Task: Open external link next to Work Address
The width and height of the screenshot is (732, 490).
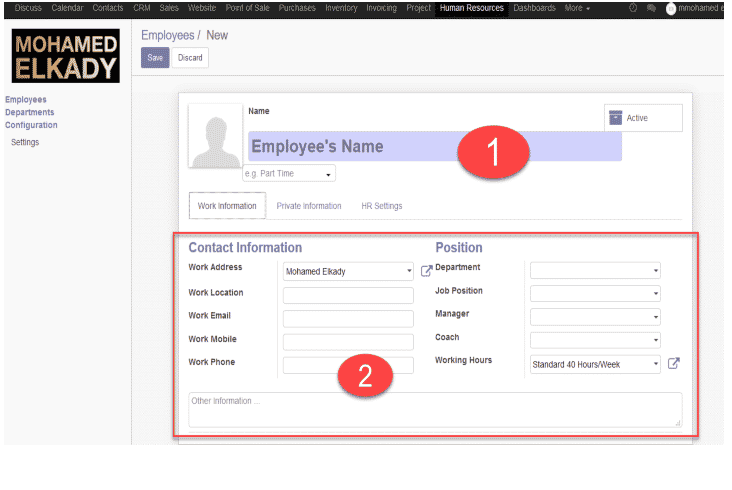Action: 426,271
